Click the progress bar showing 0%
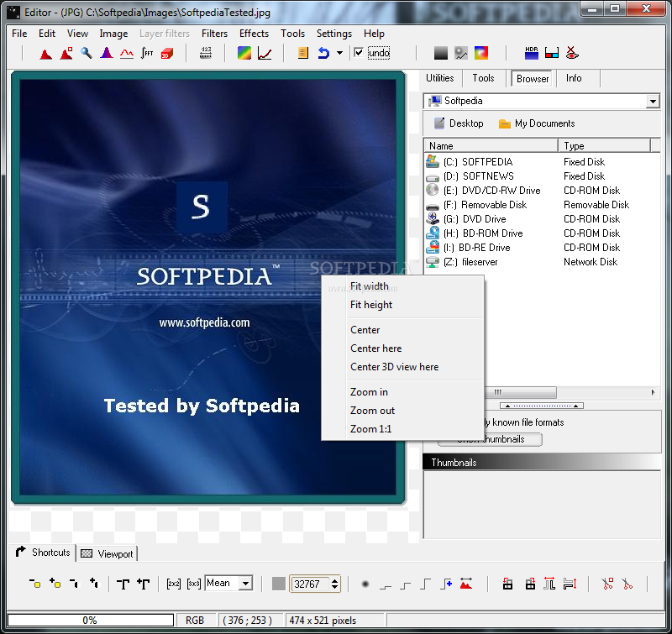 coord(91,620)
